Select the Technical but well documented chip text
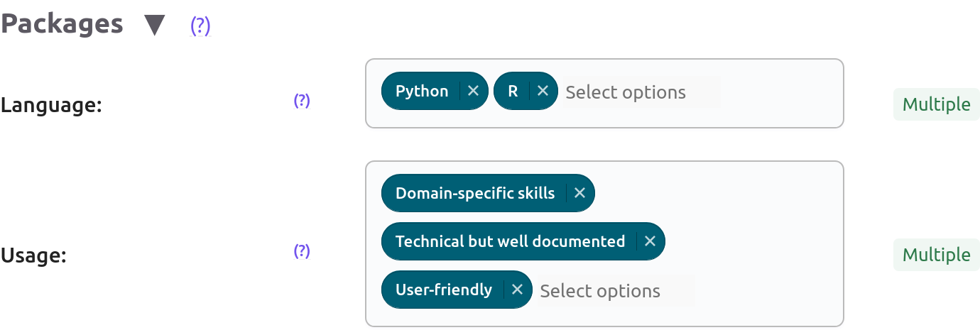This screenshot has height=330, width=980. pyautogui.click(x=510, y=241)
